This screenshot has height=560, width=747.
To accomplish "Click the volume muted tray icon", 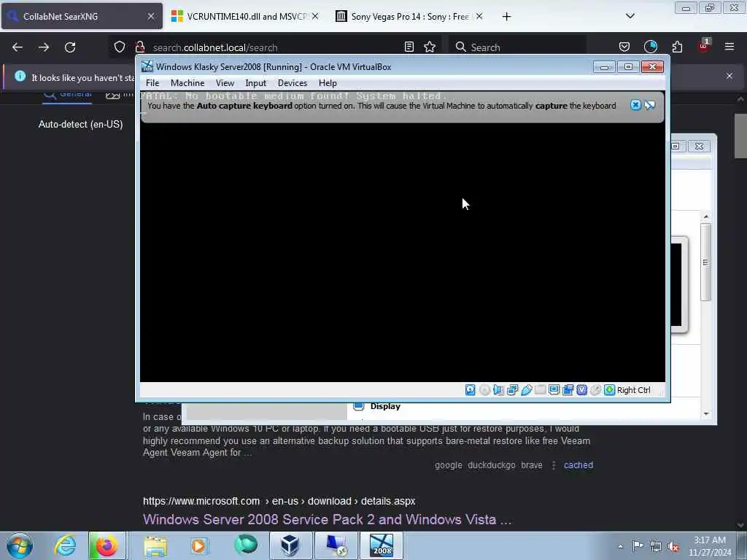I will (x=673, y=547).
